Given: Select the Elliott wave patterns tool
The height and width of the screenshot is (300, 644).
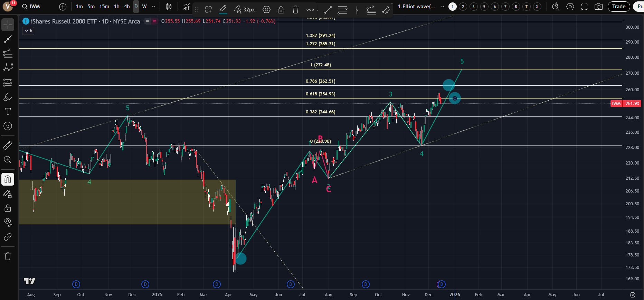Looking at the screenshot, I should point(8,68).
